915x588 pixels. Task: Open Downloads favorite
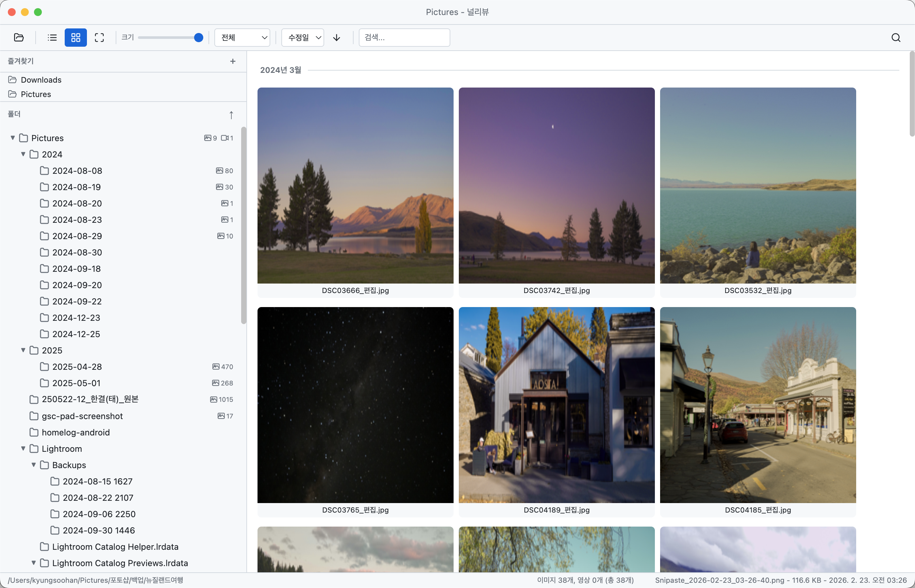pos(41,80)
